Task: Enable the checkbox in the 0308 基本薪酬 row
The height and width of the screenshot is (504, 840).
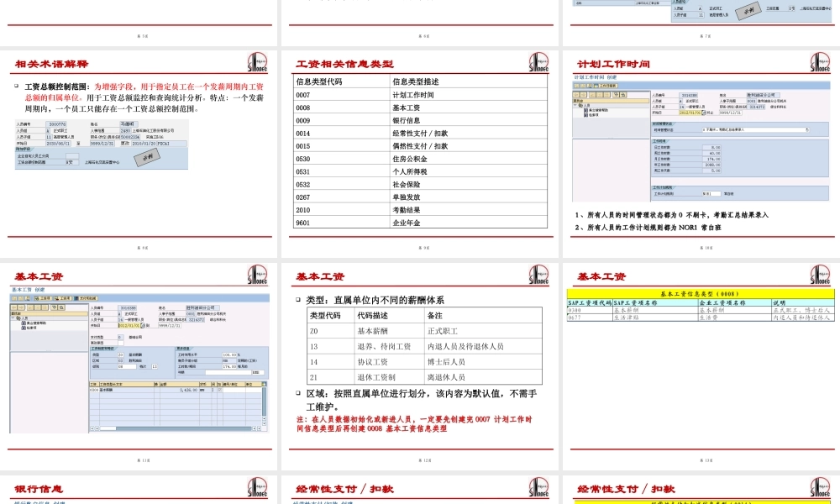Action: pyautogui.click(x=222, y=389)
